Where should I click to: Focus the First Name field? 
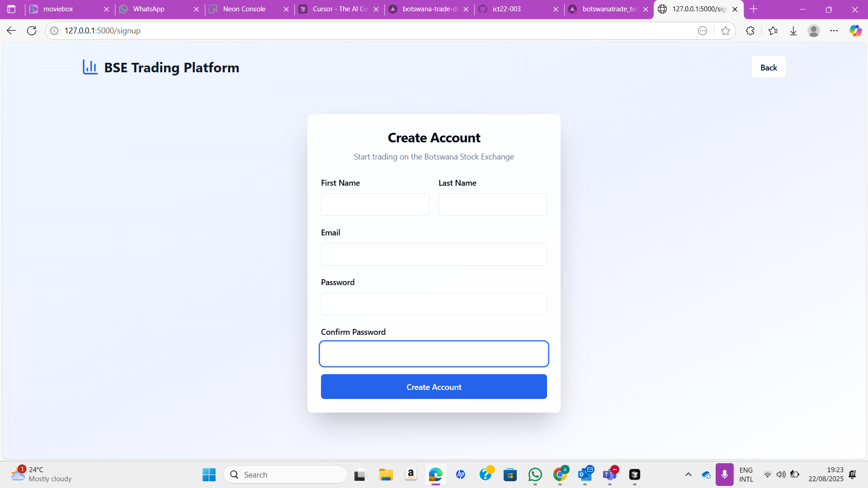point(375,205)
